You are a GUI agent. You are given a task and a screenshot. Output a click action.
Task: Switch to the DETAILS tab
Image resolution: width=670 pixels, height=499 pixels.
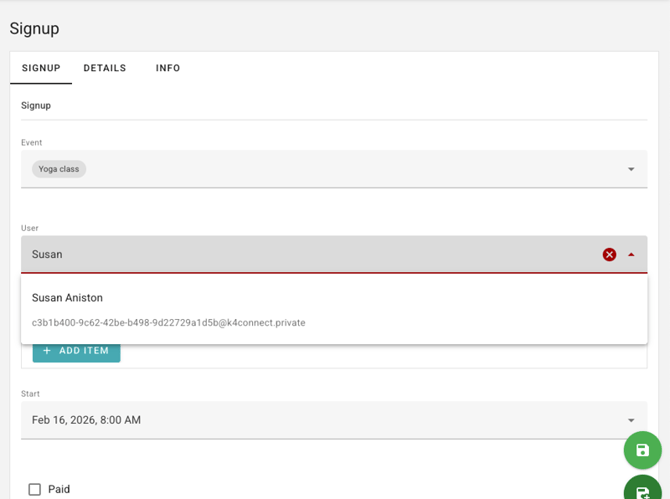tap(105, 68)
